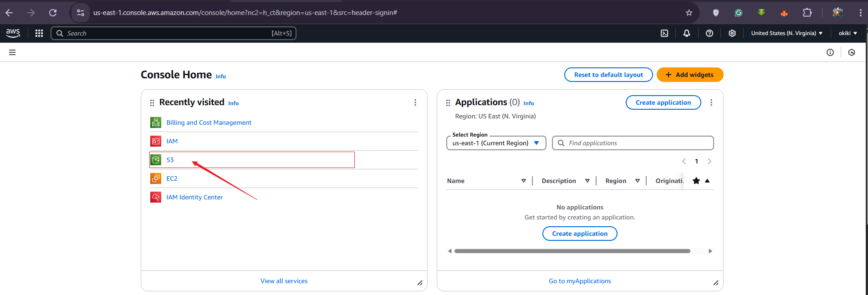Click Info link beside Console Home
This screenshot has height=295, width=868.
[221, 76]
